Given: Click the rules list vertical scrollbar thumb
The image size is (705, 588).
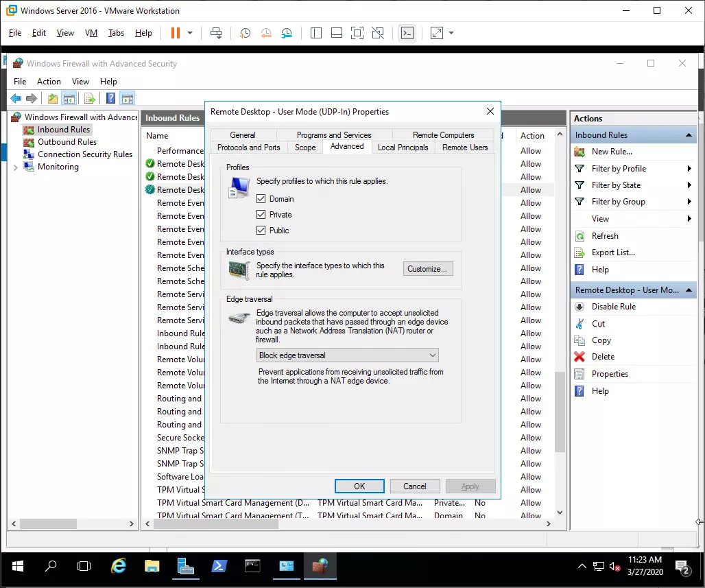Looking at the screenshot, I should (560, 411).
